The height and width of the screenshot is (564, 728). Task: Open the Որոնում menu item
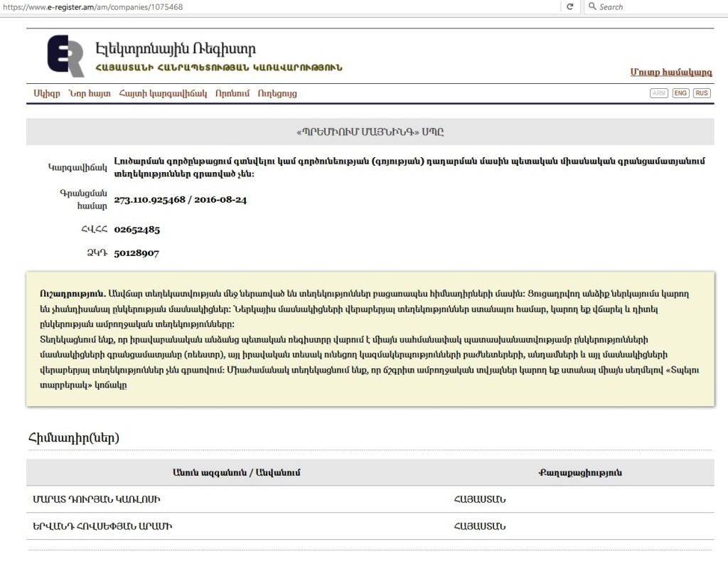[x=232, y=93]
